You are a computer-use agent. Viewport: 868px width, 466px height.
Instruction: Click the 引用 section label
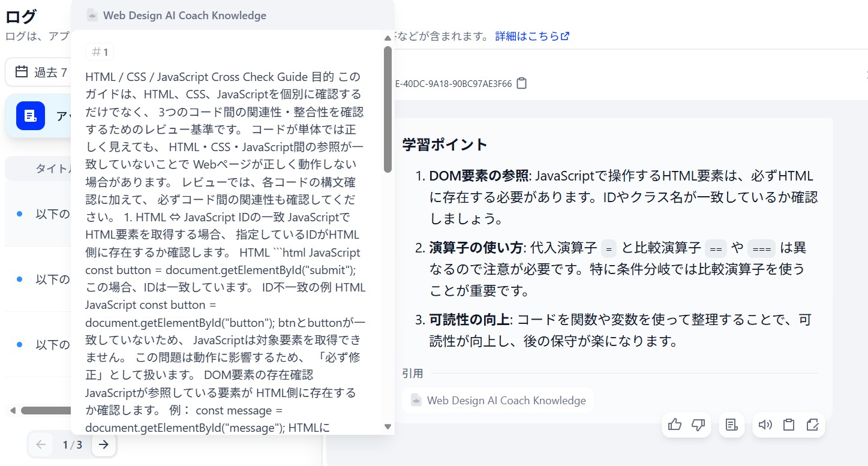413,374
